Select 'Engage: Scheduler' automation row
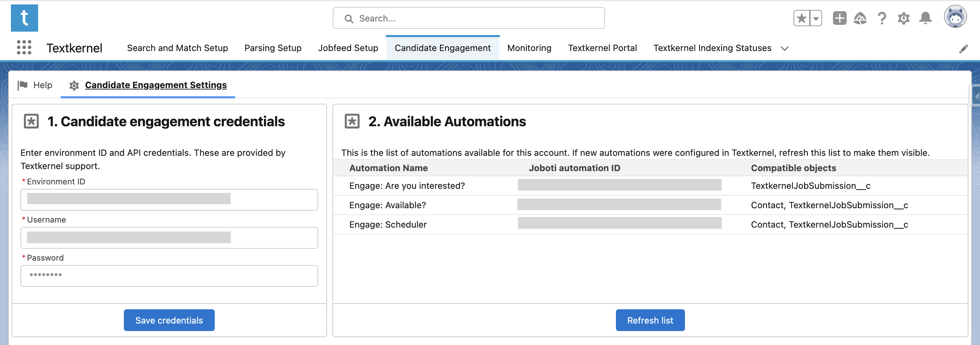Viewport: 980px width, 345px height. click(650, 225)
